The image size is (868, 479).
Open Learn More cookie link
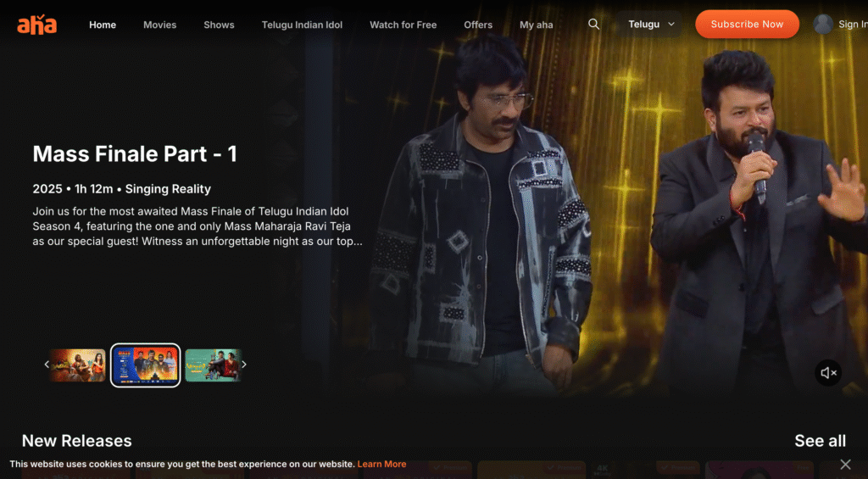point(381,464)
